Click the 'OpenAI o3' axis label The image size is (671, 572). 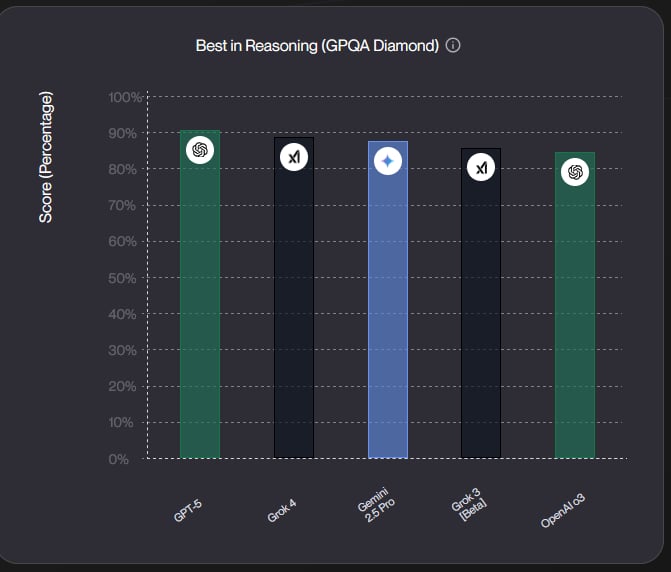tap(562, 511)
